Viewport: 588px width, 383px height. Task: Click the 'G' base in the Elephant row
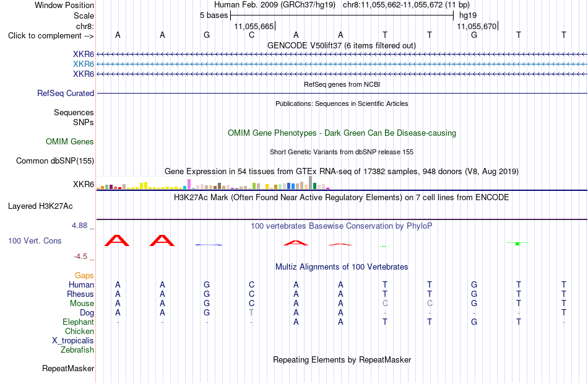474,322
